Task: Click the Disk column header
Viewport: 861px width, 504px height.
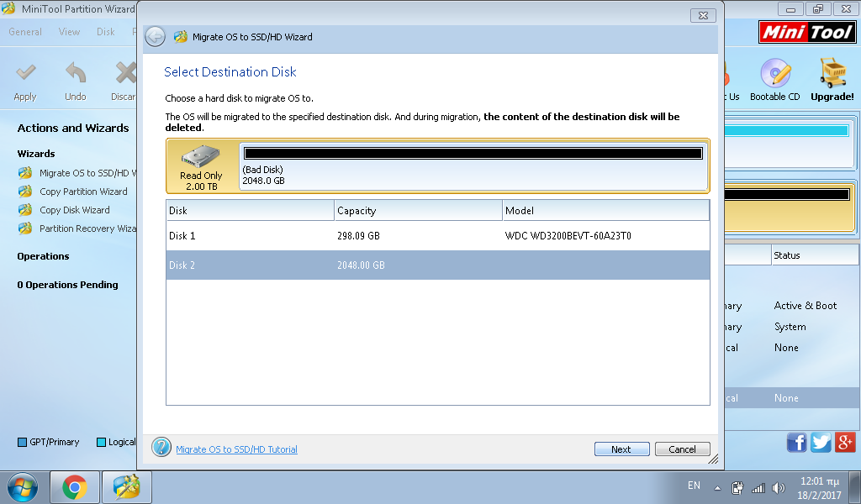Action: [250, 211]
